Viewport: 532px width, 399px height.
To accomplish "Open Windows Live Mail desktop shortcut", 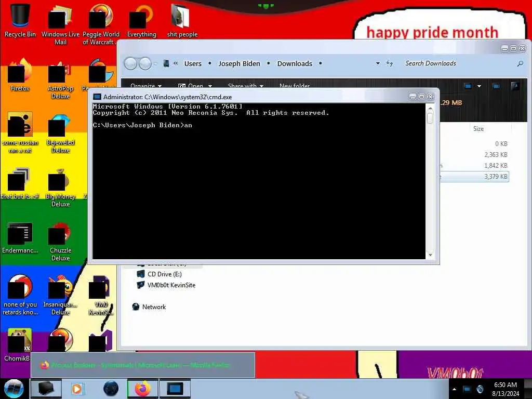I will tap(60, 24).
